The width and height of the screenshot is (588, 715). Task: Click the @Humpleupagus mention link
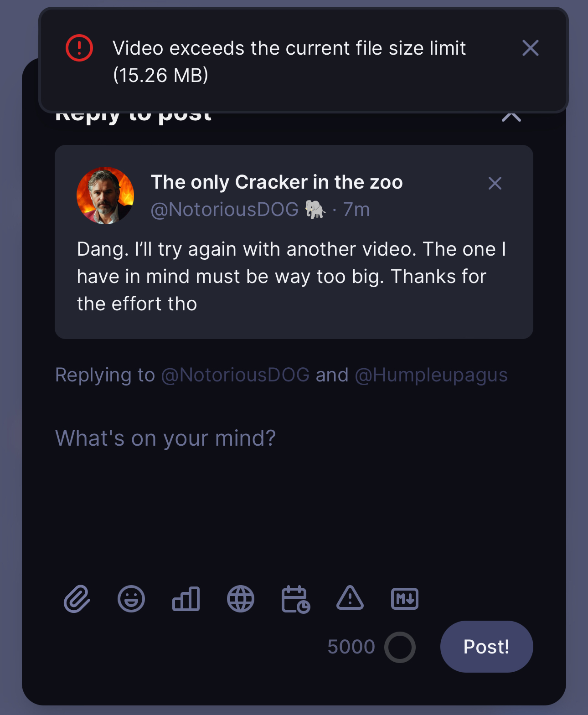pyautogui.click(x=431, y=375)
